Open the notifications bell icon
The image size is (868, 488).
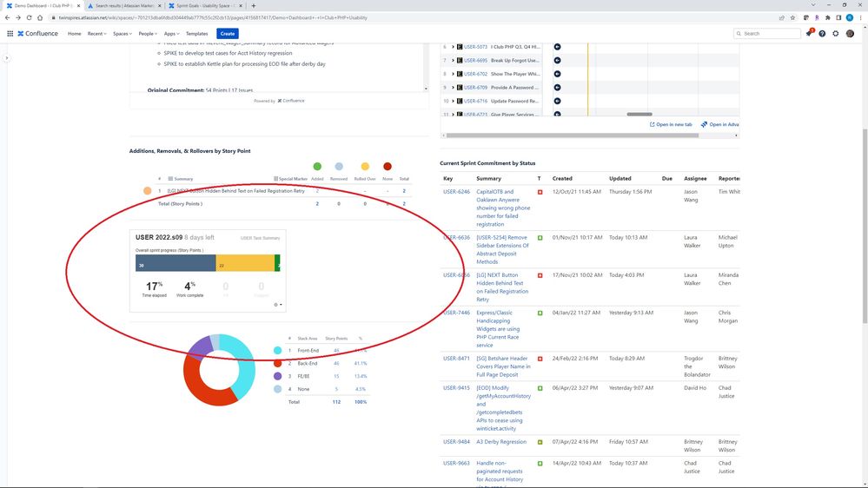click(x=809, y=33)
